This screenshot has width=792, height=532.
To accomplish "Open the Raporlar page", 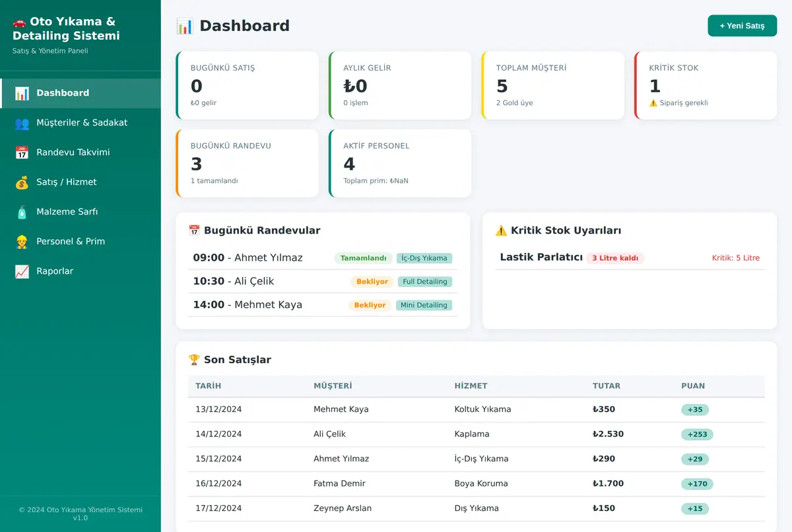I will click(81, 271).
